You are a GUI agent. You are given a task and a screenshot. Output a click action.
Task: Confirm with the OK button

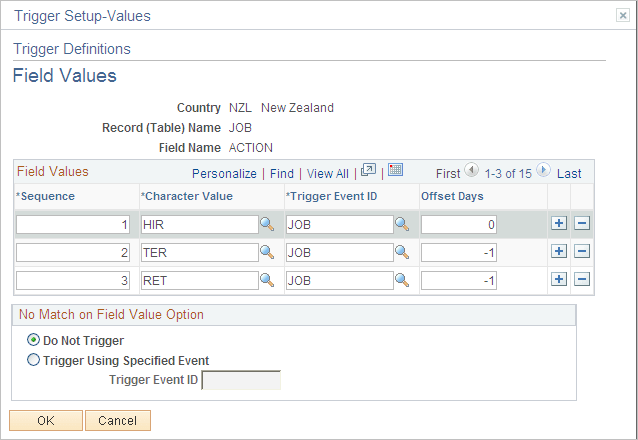tap(46, 420)
